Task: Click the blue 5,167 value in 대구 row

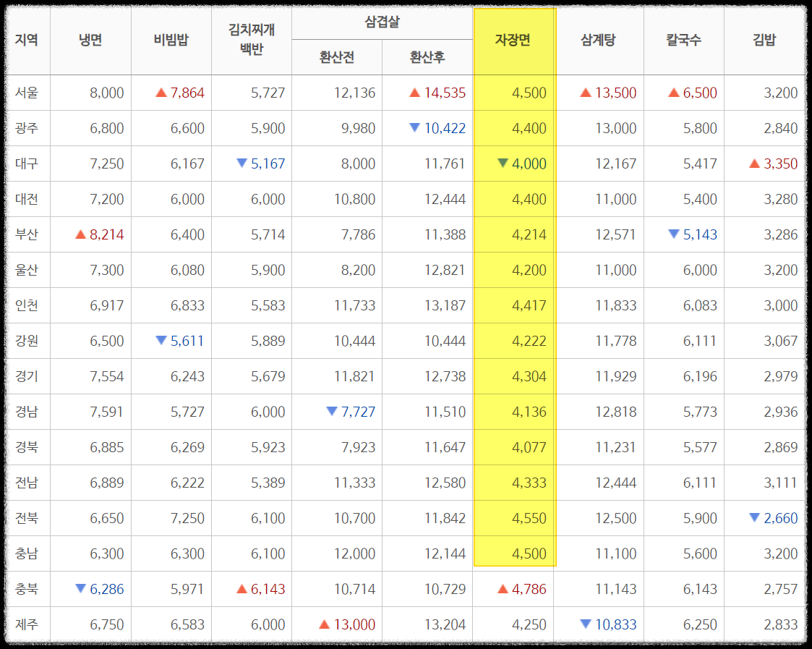Action: coord(268,164)
